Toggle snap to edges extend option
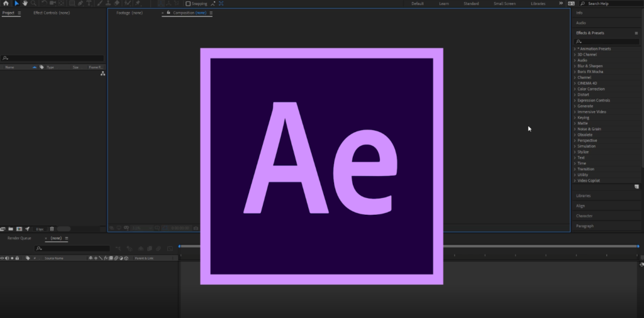 (x=213, y=4)
